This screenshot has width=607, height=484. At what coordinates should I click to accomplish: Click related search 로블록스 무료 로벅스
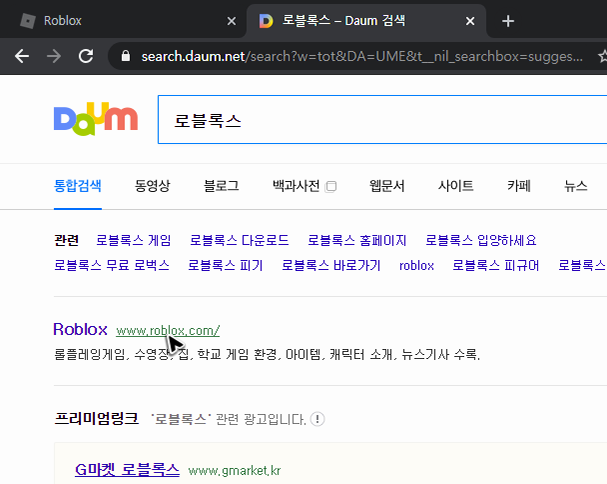pos(112,266)
